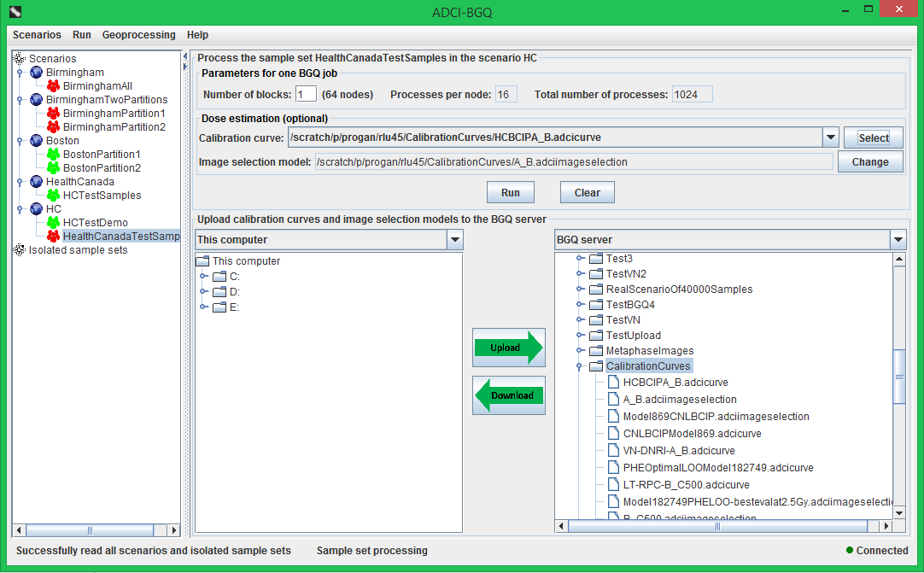924x573 pixels.
Task: Click the BGQ server tree vertical scrollbar thumb
Action: click(x=899, y=377)
